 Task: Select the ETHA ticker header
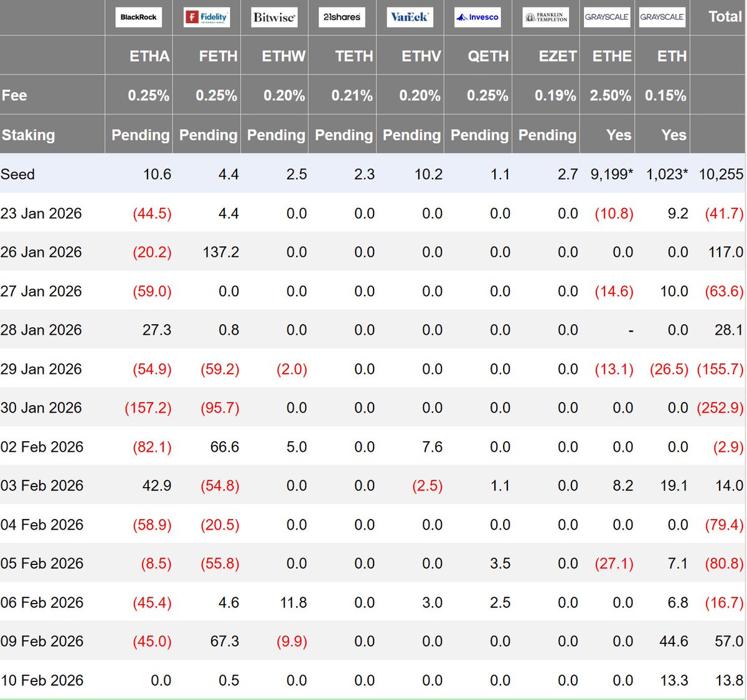149,57
